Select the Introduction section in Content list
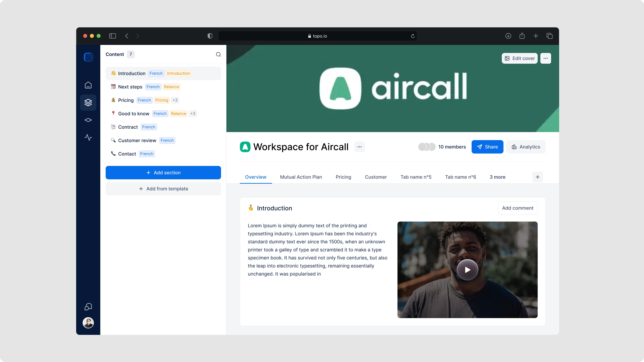This screenshot has height=362, width=644. tap(163, 73)
